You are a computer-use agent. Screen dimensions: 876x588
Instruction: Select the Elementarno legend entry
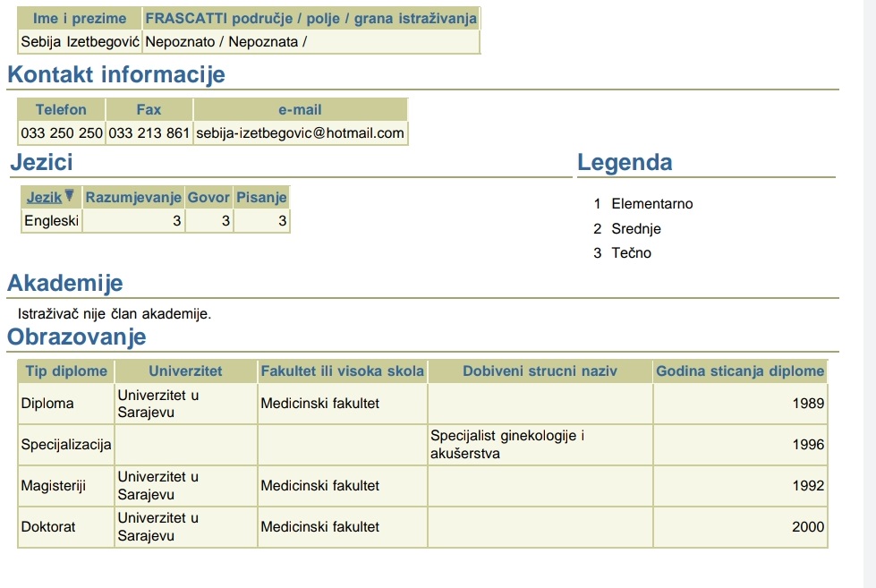coord(651,204)
